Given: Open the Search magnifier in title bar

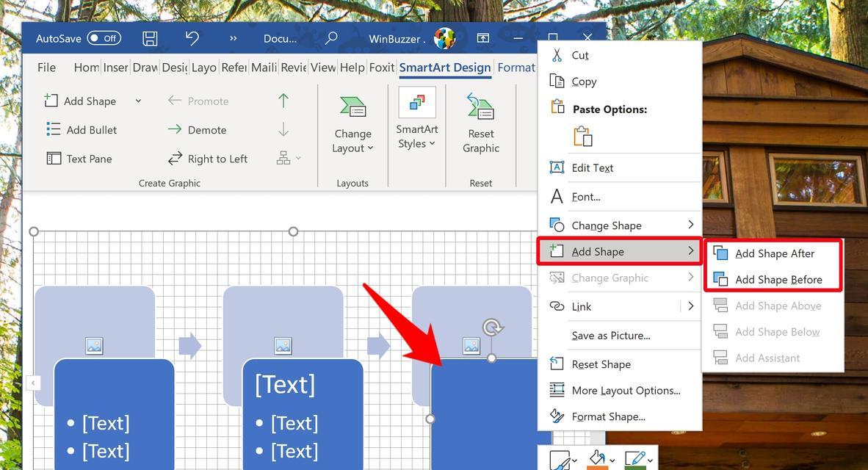Looking at the screenshot, I should (x=331, y=38).
